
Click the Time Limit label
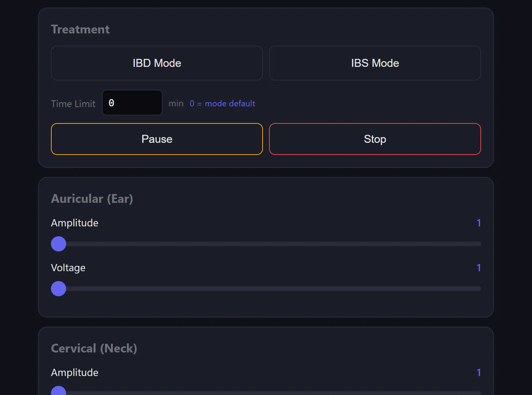pyautogui.click(x=73, y=104)
